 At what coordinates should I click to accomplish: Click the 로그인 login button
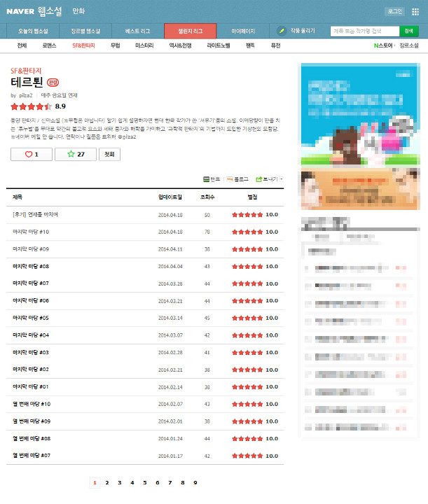click(x=394, y=11)
